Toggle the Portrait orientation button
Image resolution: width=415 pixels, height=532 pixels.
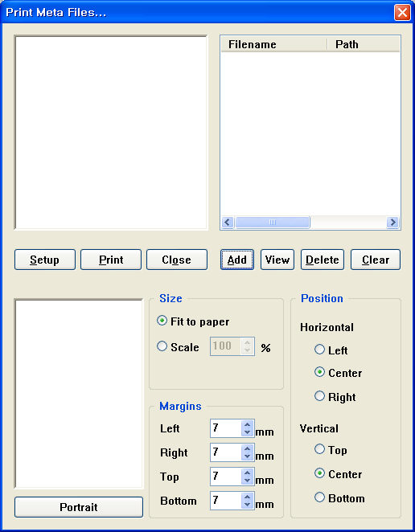pos(79,507)
